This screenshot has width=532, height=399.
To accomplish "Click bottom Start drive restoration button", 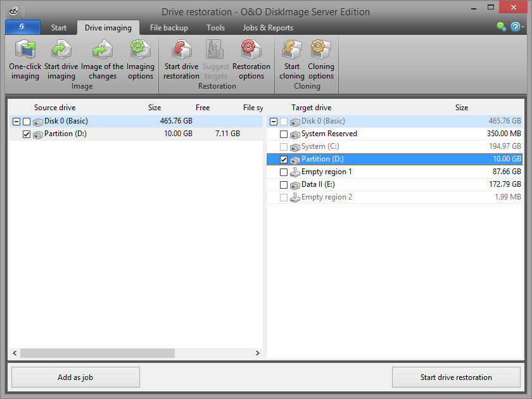I will point(456,377).
